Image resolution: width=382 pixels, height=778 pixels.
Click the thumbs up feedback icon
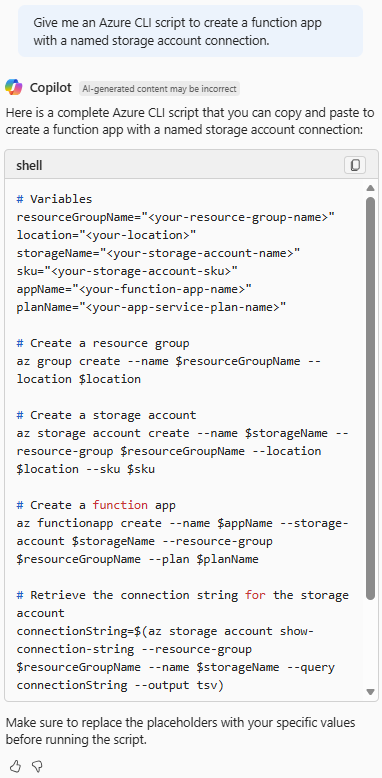pyautogui.click(x=15, y=766)
